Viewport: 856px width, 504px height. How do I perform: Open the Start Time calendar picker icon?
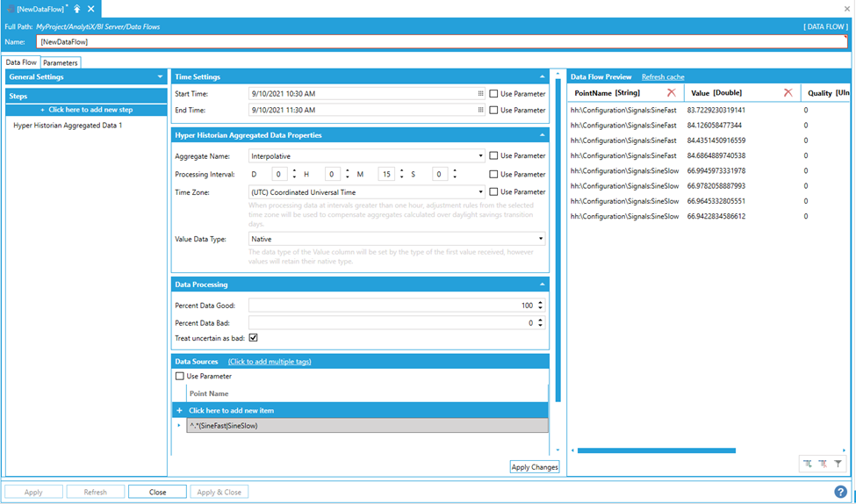pos(480,93)
